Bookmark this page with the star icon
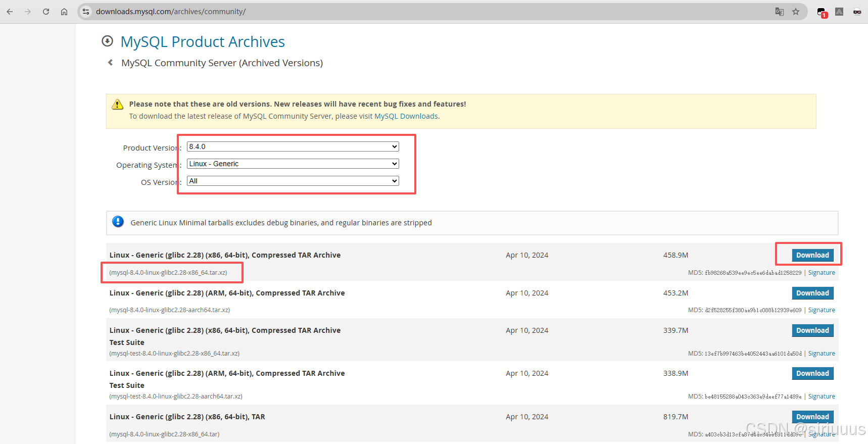 coord(796,12)
